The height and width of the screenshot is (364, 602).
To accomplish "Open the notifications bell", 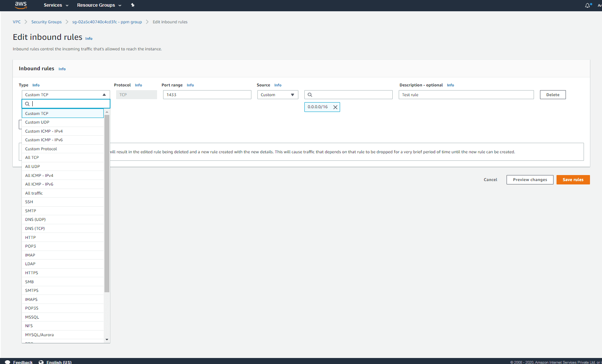I will pos(587,5).
